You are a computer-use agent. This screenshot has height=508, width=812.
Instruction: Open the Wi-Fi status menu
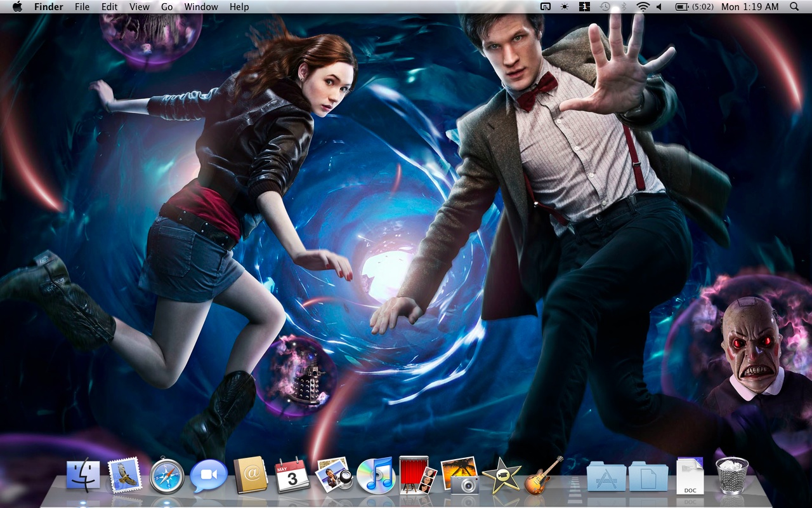pyautogui.click(x=643, y=6)
